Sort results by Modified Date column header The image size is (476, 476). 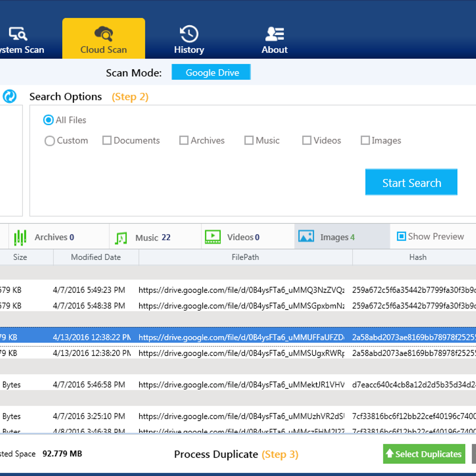tap(96, 257)
